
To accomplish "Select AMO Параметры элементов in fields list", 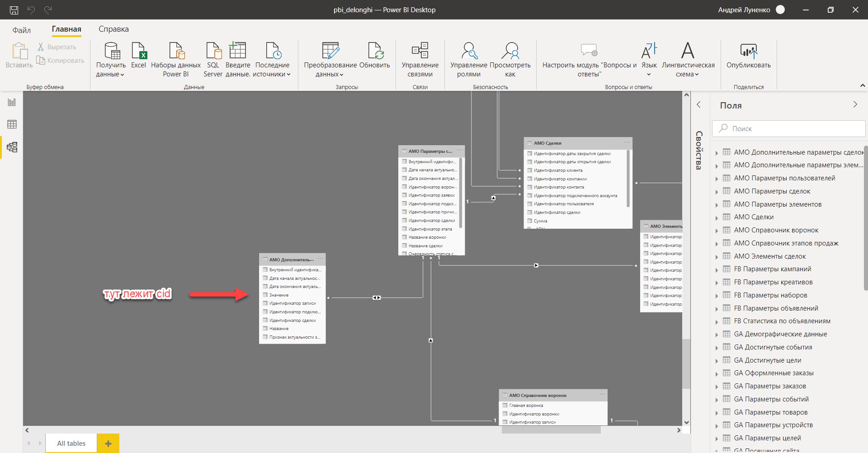I will [778, 204].
